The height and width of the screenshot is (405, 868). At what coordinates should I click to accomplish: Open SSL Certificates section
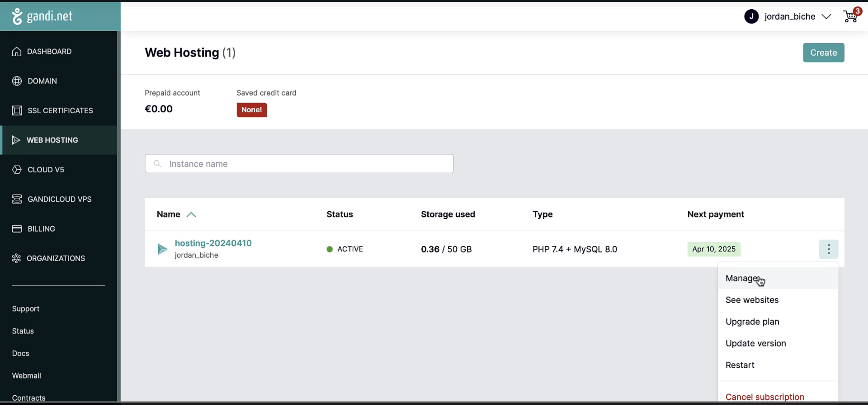pos(59,111)
